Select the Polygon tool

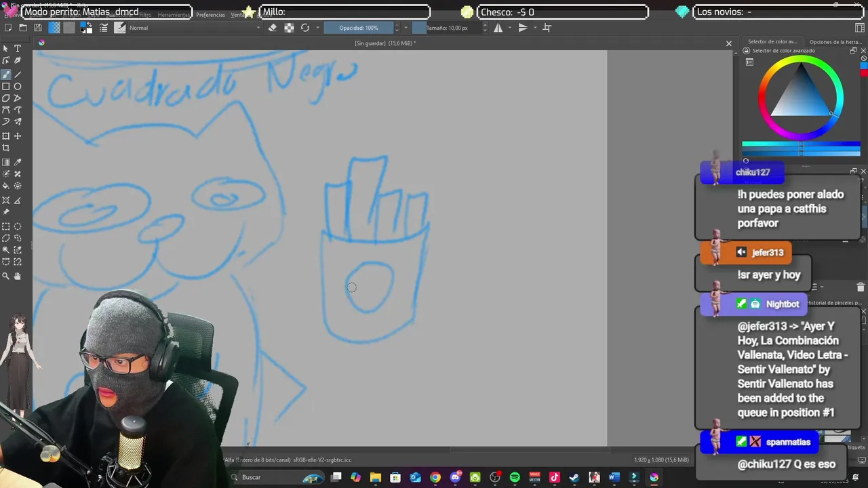(x=6, y=98)
